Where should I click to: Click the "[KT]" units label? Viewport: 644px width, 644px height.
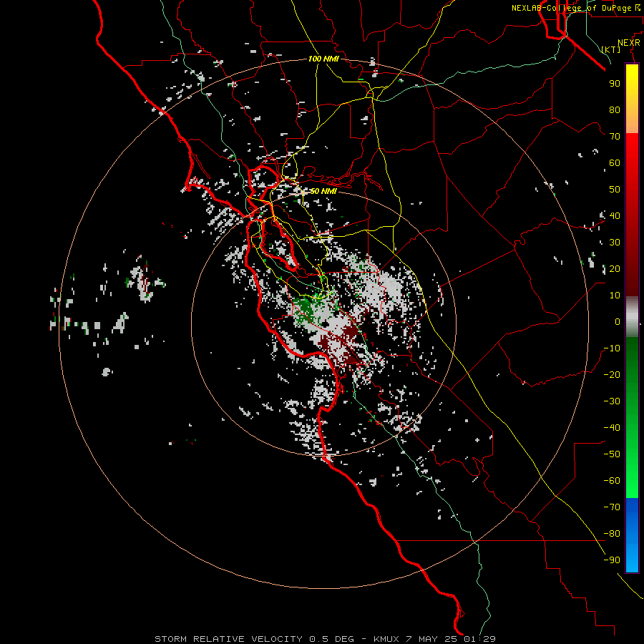pyautogui.click(x=611, y=49)
